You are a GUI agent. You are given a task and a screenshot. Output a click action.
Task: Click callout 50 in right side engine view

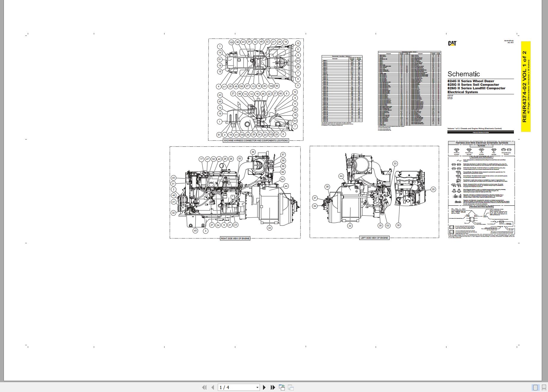[x=240, y=158]
